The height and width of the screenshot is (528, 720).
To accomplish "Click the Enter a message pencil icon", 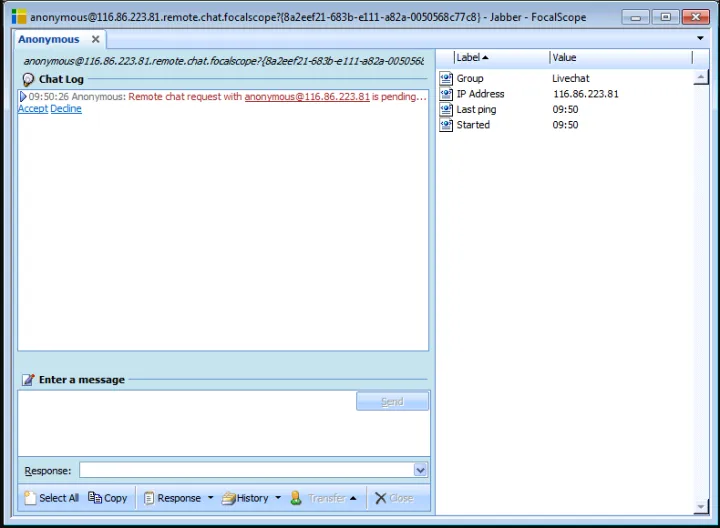I will [x=28, y=380].
